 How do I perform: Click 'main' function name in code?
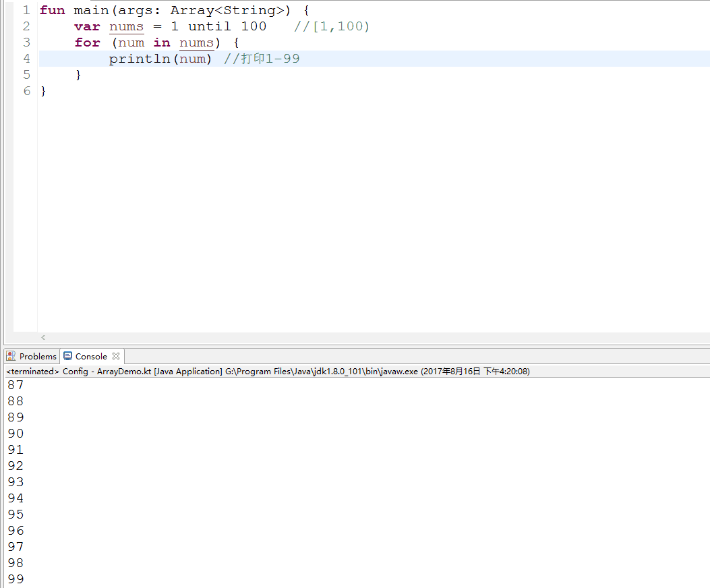tap(91, 10)
